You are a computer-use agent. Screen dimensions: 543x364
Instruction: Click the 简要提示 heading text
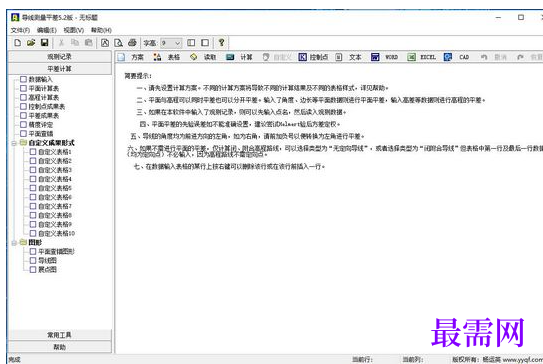tap(138, 76)
